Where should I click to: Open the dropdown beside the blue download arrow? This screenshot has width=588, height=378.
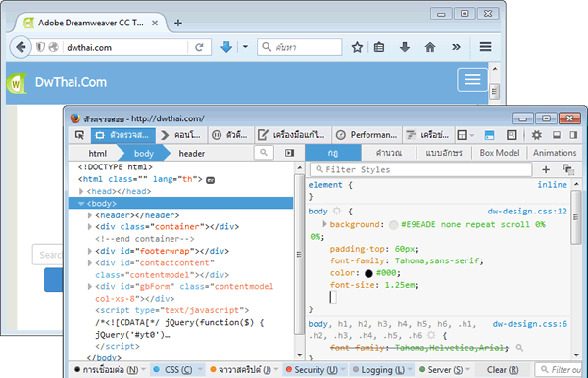coord(245,47)
